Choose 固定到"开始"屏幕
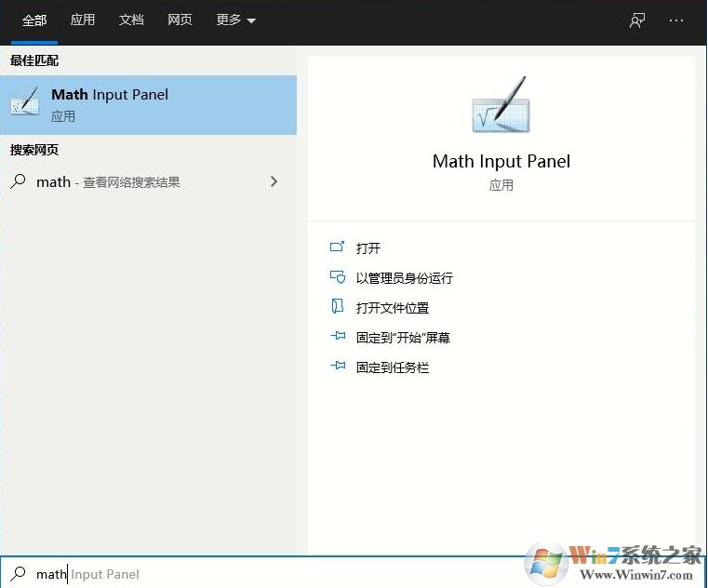The width and height of the screenshot is (708, 588). 403,338
